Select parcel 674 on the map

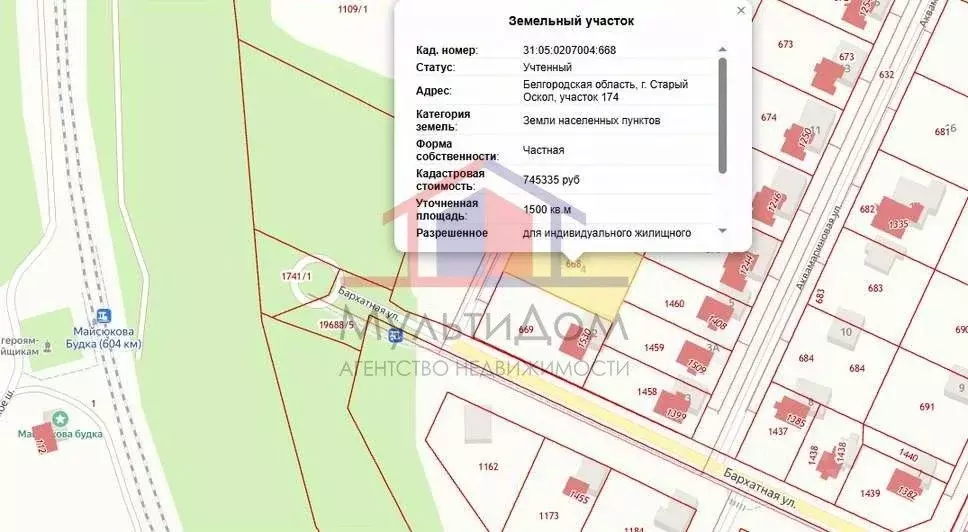click(769, 117)
